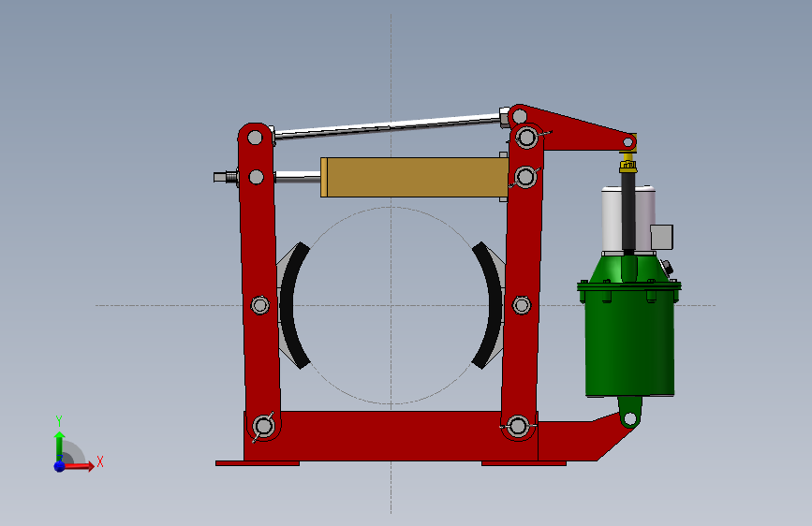812x526 pixels.
Task: Select the top pivot pin on the left arm
Action: coord(255,138)
